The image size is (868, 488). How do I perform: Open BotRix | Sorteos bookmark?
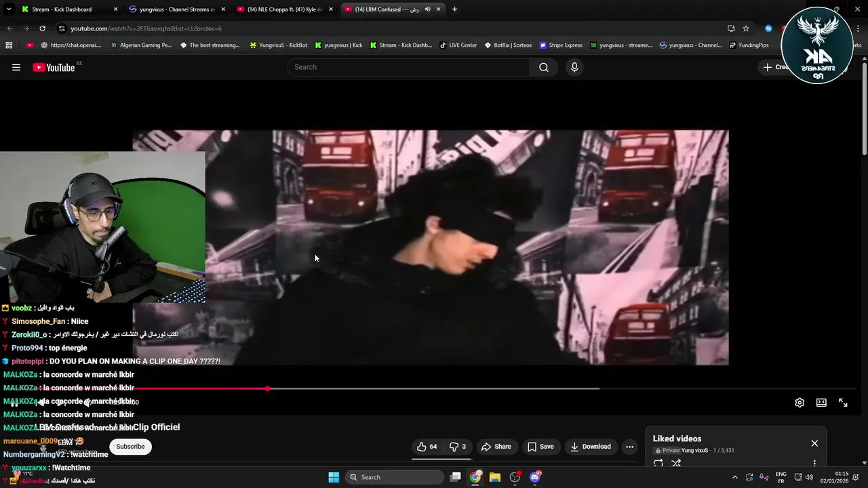click(x=508, y=45)
